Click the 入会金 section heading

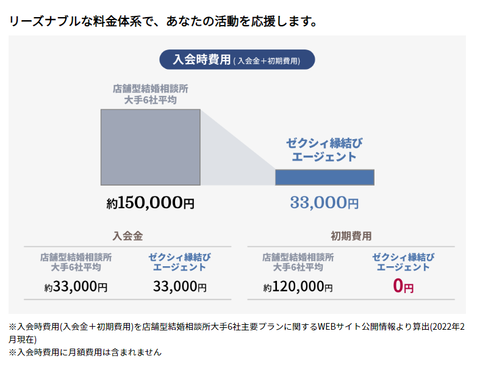point(128,236)
